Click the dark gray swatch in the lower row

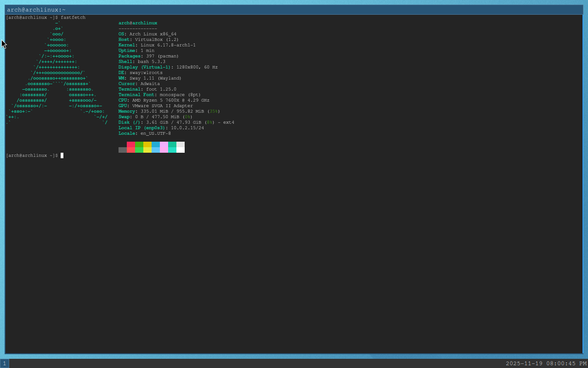(123, 150)
